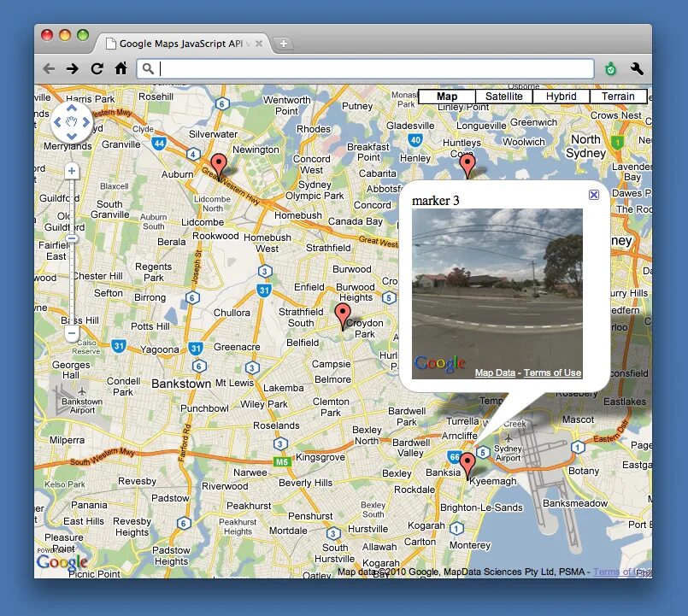
Task: Switch to Map view type
Action: coord(447,97)
